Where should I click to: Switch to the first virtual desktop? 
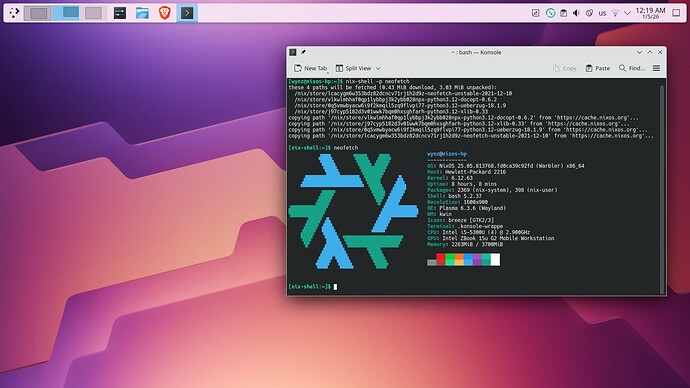[37, 13]
